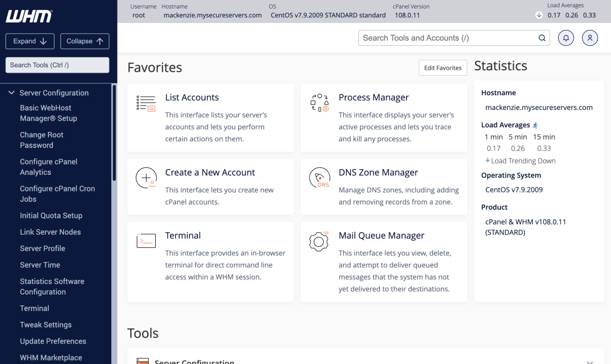
Task: Open the user account profile icon
Action: 590,38
